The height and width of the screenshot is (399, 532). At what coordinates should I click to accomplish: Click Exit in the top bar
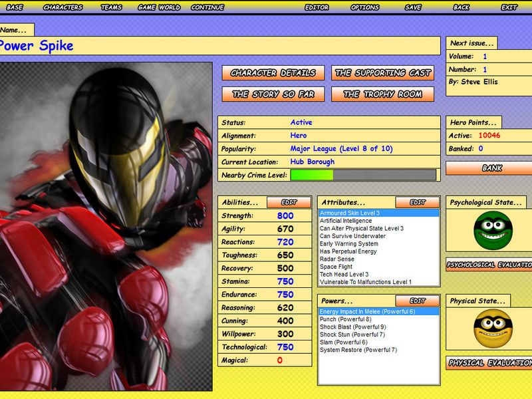pyautogui.click(x=509, y=7)
